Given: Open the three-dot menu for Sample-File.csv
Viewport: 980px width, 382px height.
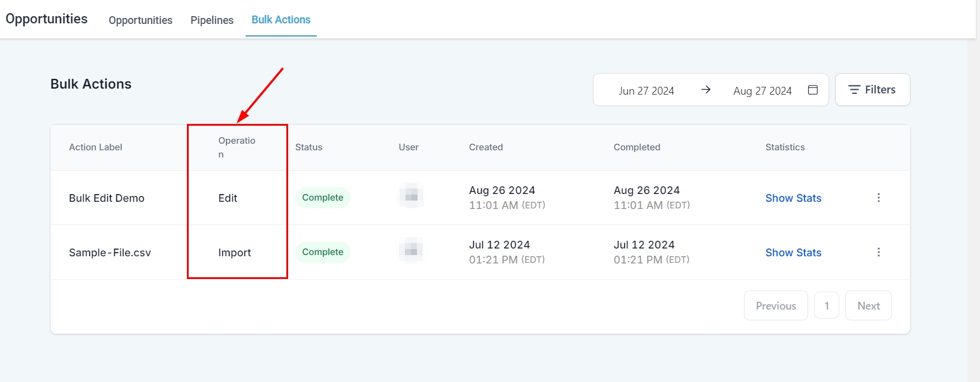Looking at the screenshot, I should [x=878, y=252].
